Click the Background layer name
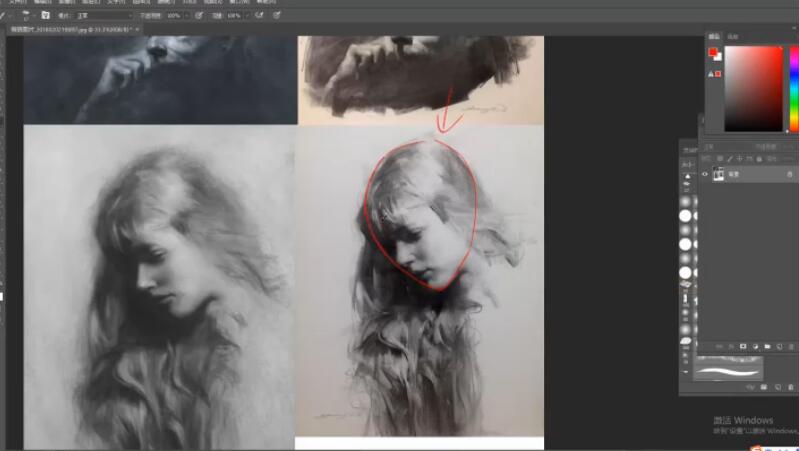799x451 pixels. tap(734, 174)
